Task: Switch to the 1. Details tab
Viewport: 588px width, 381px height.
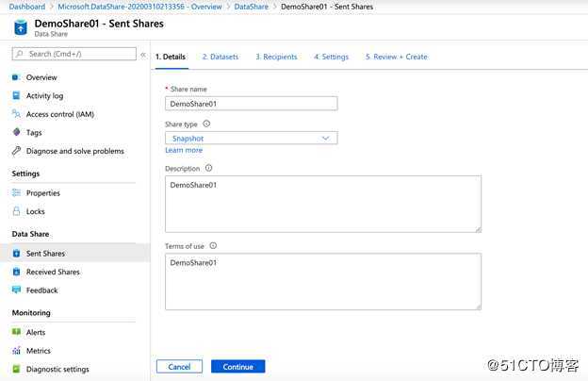Action: 171,58
